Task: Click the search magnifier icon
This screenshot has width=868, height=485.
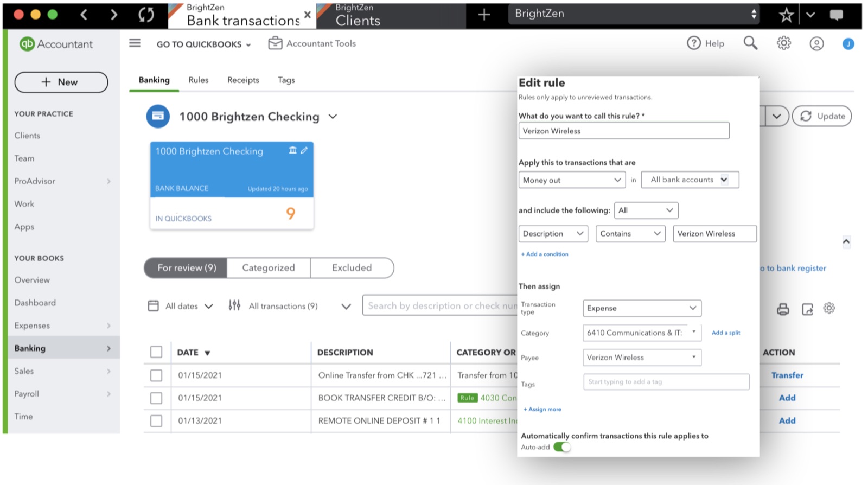Action: [750, 43]
